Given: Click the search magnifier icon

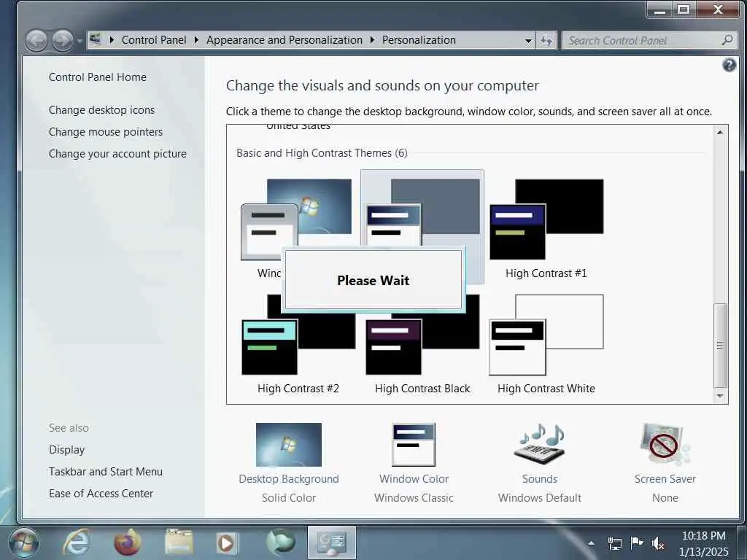Looking at the screenshot, I should pyautogui.click(x=727, y=41).
